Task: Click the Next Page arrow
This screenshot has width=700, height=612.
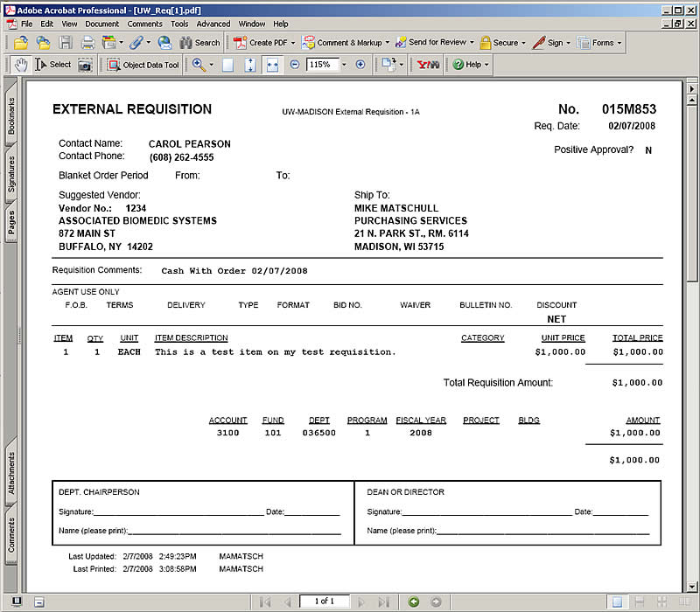Action: (361, 602)
